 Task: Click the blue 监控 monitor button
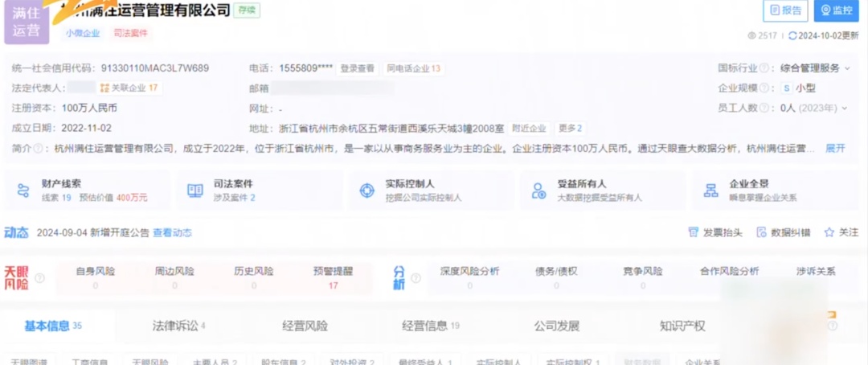(x=836, y=10)
